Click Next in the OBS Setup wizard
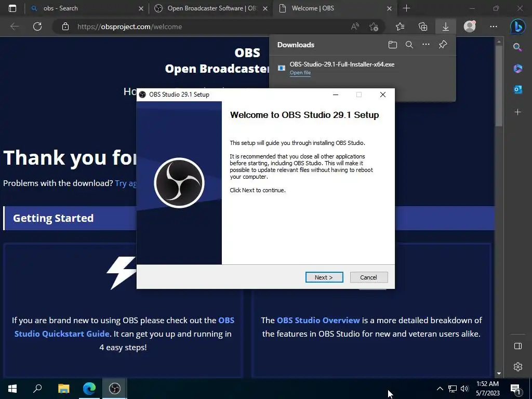The image size is (532, 399). pos(324,277)
